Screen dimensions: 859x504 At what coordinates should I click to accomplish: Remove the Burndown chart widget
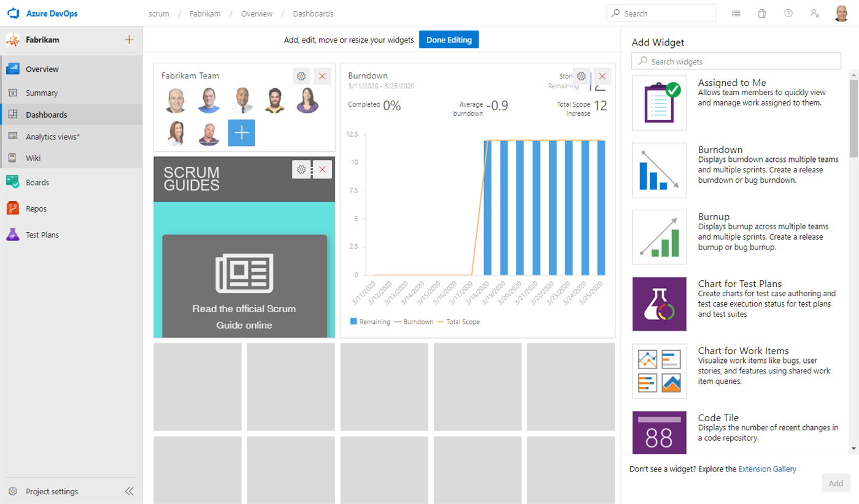[x=603, y=76]
